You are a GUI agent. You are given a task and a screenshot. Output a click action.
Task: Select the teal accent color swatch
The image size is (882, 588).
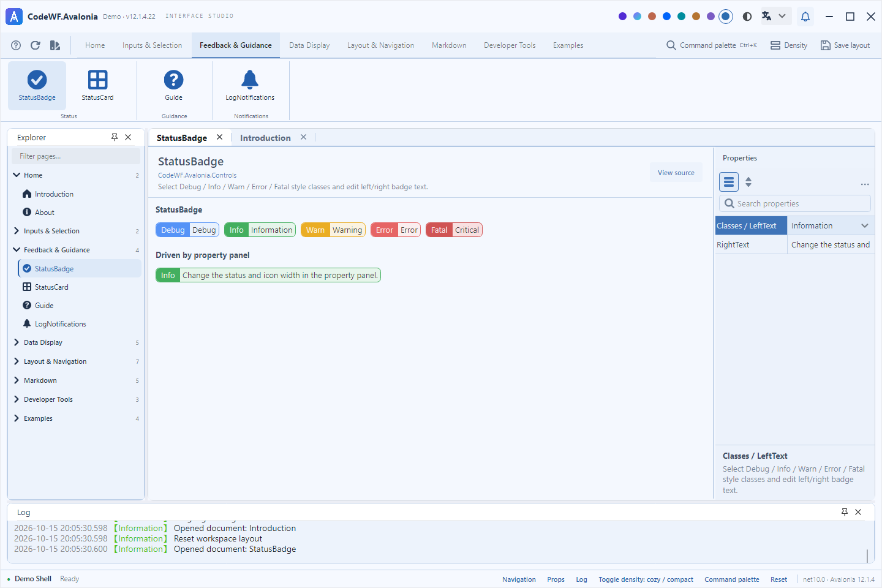pos(681,17)
